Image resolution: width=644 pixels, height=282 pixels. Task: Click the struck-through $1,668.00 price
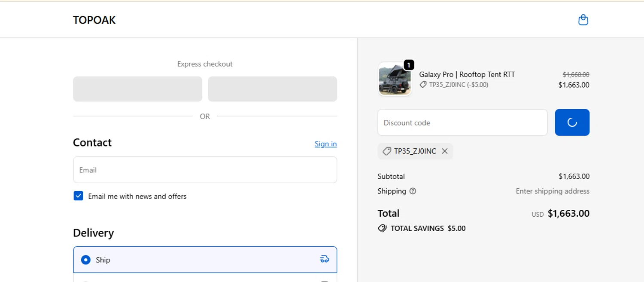pyautogui.click(x=576, y=75)
